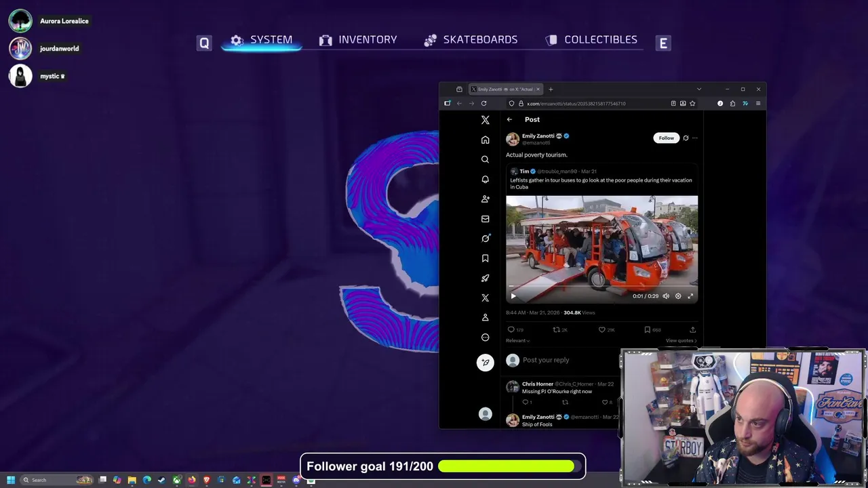Open the lower X Premium logo in sidebar
This screenshot has height=488, width=868.
[x=485, y=298]
